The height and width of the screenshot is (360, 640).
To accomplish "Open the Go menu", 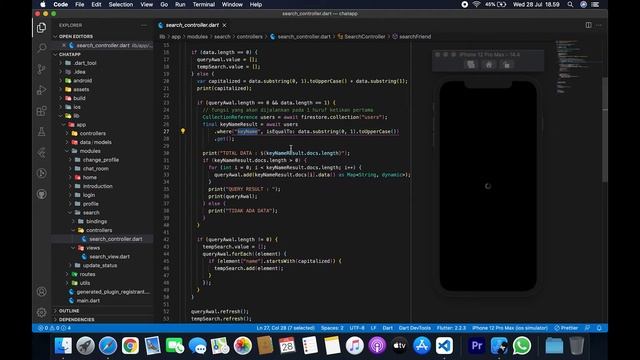I will 164,4.
